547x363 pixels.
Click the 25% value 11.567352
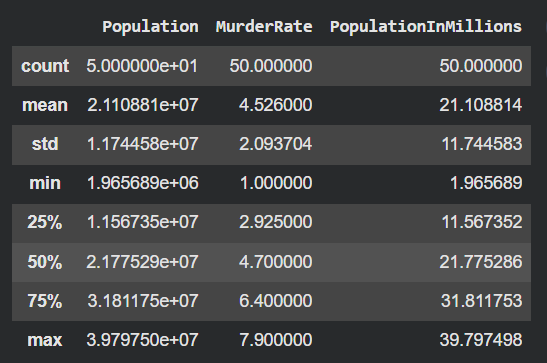coord(482,222)
